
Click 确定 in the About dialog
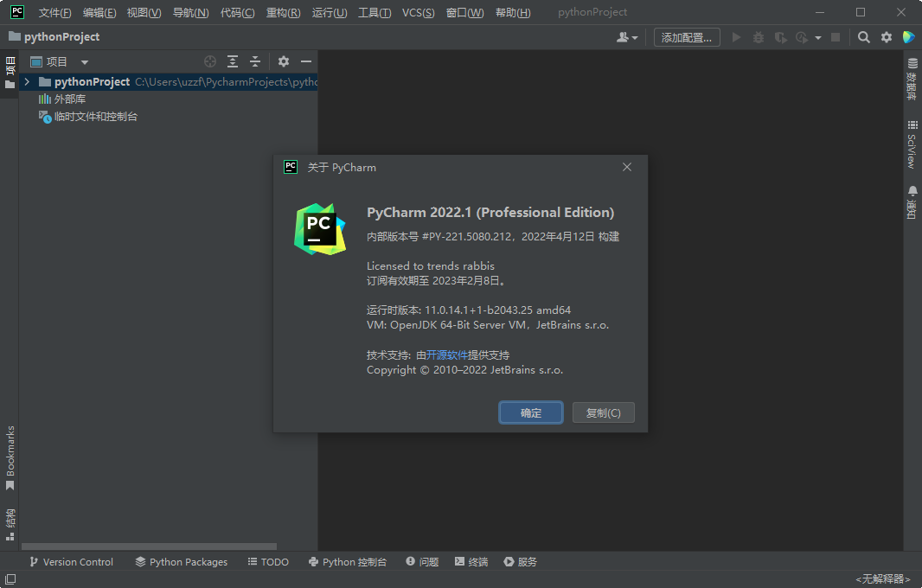click(x=531, y=412)
